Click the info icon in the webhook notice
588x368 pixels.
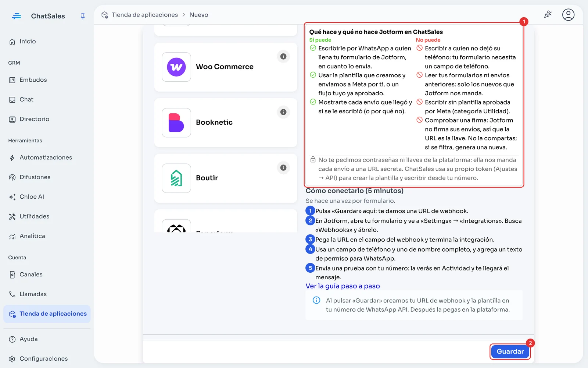coord(316,300)
